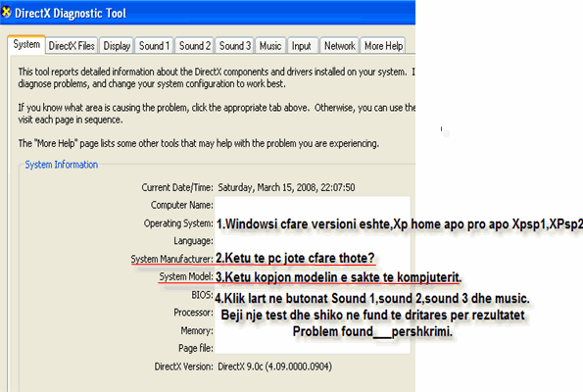Viewport: 583px width, 392px height.
Task: Click the System Manufacturer label
Action: click(x=171, y=259)
